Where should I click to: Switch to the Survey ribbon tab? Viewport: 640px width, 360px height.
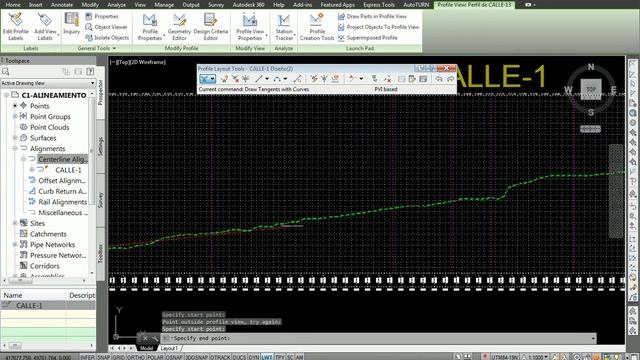click(x=216, y=4)
